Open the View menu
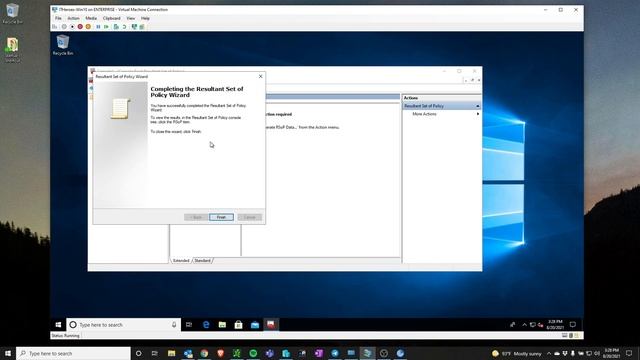 (131, 18)
